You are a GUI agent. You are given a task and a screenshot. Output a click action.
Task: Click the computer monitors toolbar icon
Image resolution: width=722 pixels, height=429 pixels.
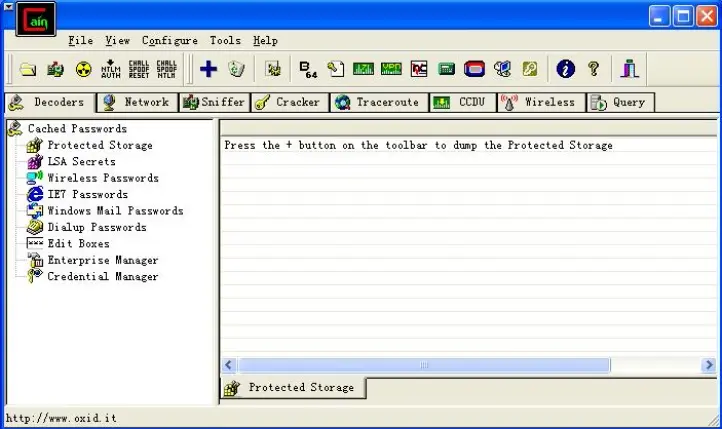click(x=502, y=70)
